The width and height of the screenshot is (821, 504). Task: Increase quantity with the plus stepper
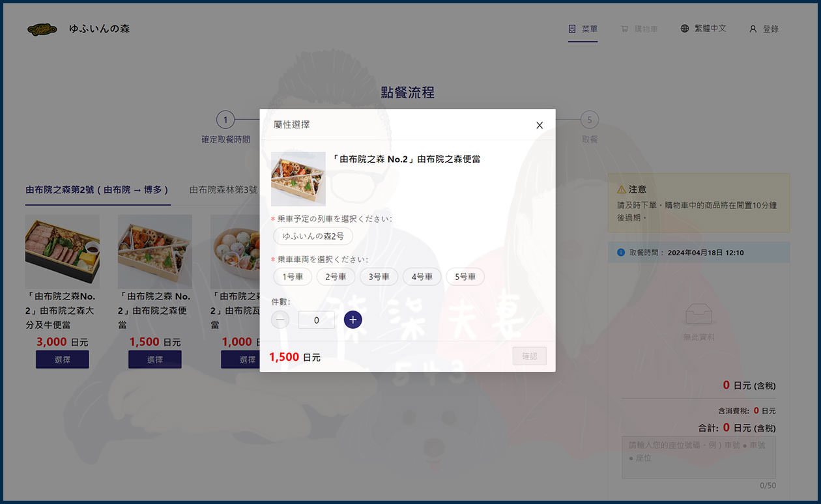(x=353, y=319)
